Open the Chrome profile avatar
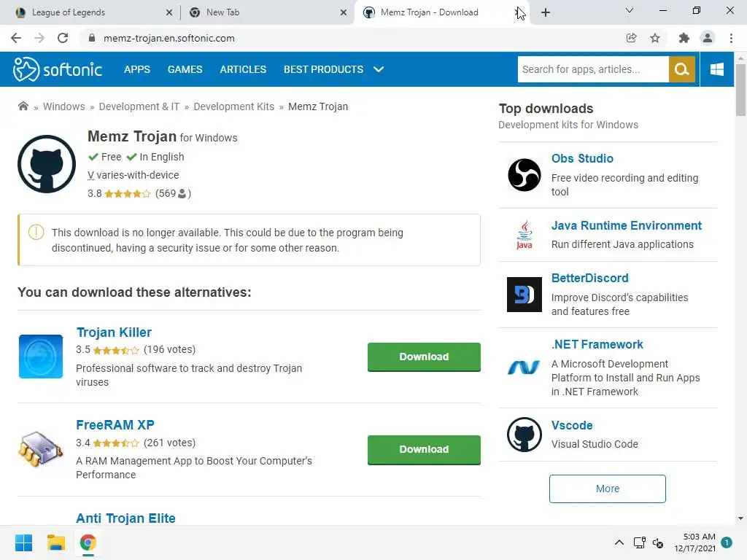This screenshot has width=747, height=560. pyautogui.click(x=708, y=38)
